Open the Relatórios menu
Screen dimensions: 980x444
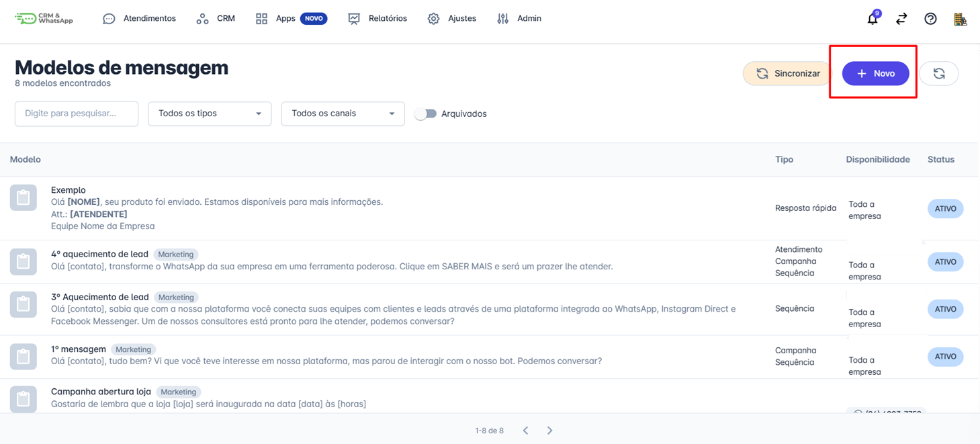coord(377,19)
